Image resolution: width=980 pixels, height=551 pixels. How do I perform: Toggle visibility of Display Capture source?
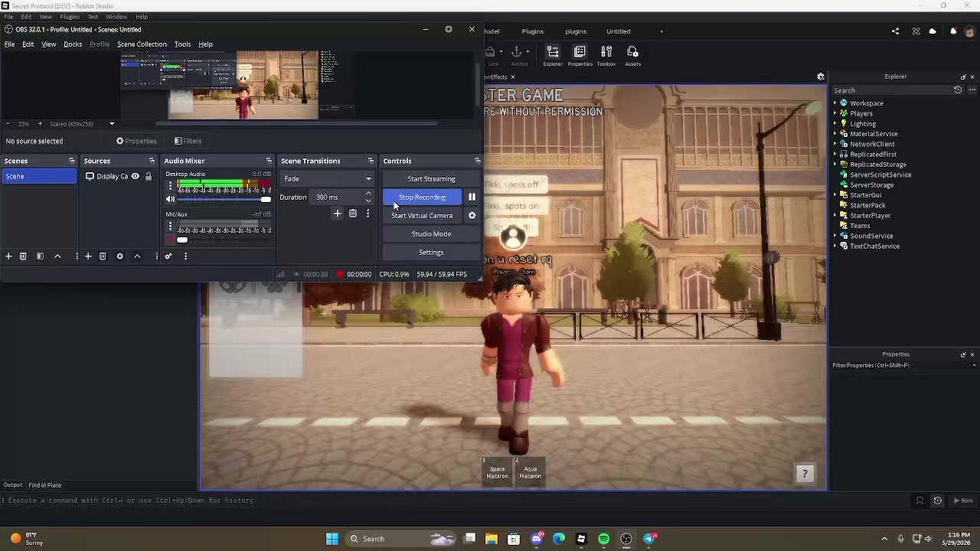(135, 176)
